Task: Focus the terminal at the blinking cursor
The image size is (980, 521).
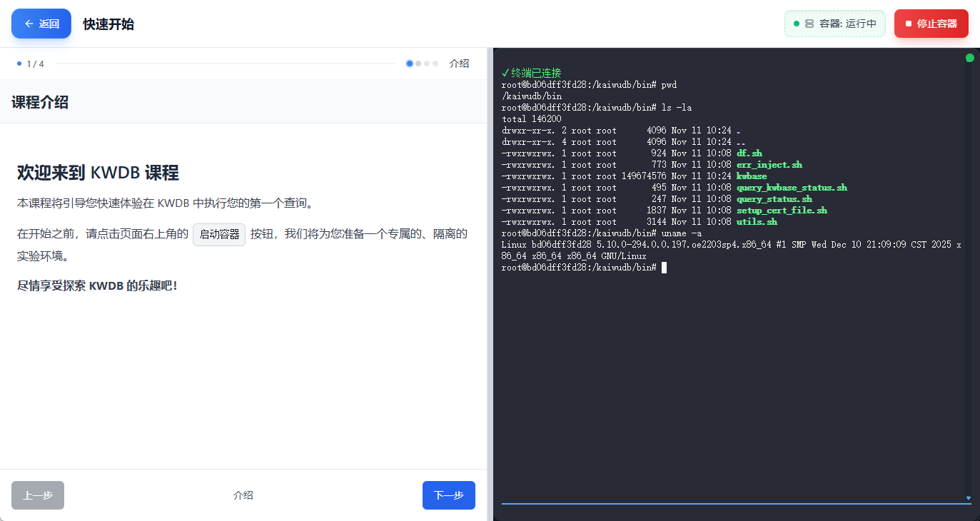Action: 665,268
